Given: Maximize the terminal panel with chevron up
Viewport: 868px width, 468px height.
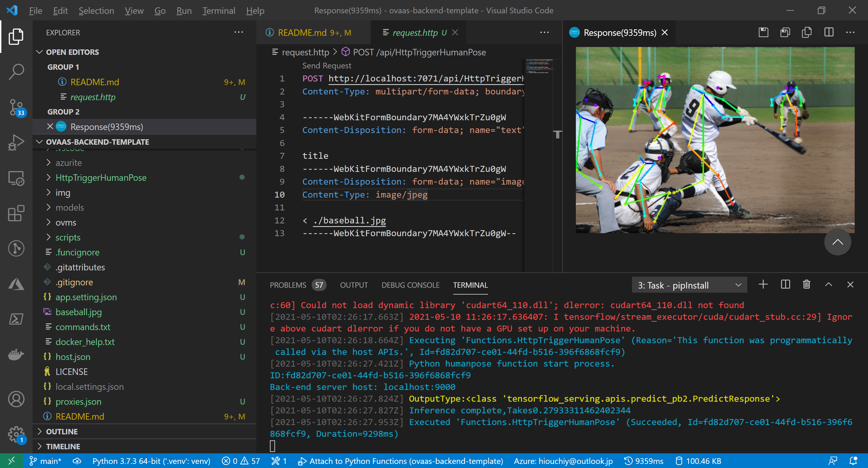Looking at the screenshot, I should [x=828, y=284].
